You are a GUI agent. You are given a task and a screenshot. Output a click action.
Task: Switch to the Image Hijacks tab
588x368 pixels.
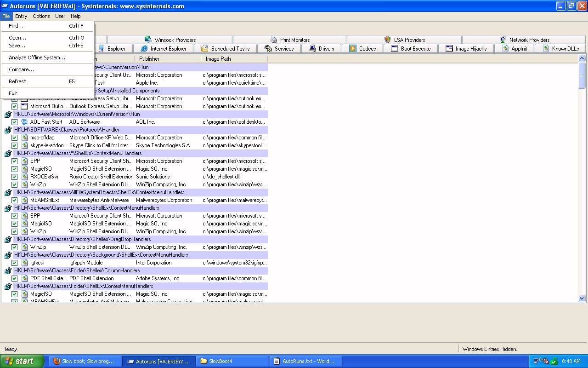pos(466,48)
